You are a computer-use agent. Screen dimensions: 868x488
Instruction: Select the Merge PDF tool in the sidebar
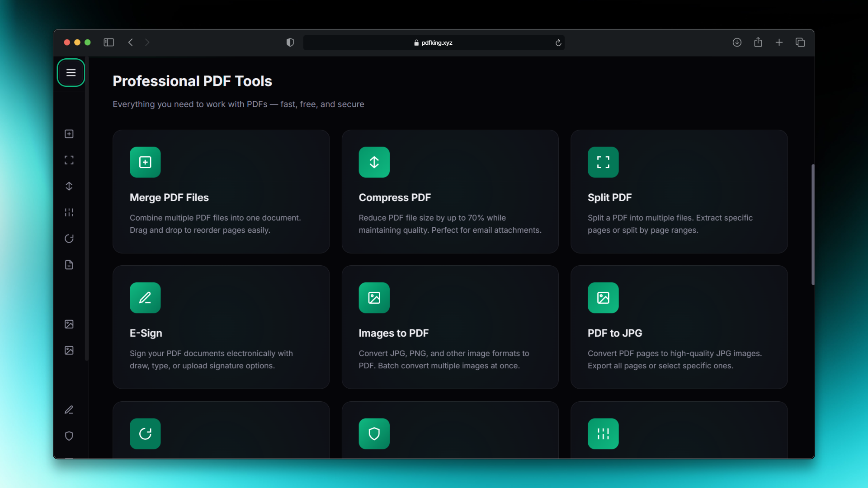click(69, 134)
